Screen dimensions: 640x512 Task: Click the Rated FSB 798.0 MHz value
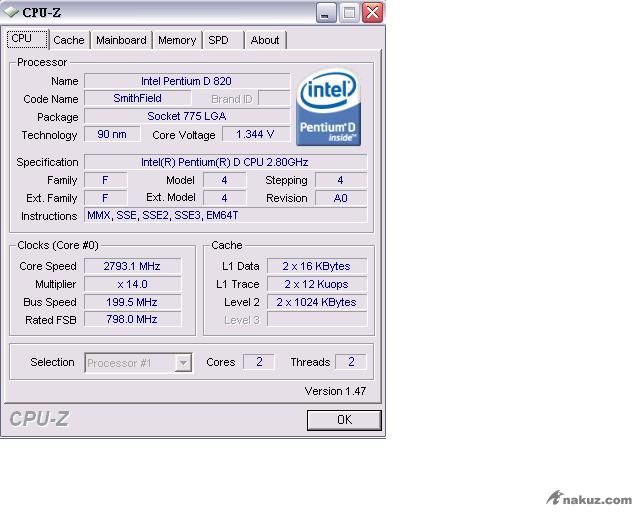(132, 319)
